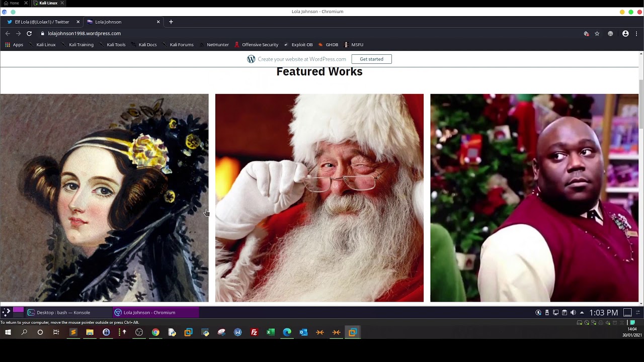Open Kali Forums bookmark
This screenshot has height=362, width=644.
tap(178, 45)
